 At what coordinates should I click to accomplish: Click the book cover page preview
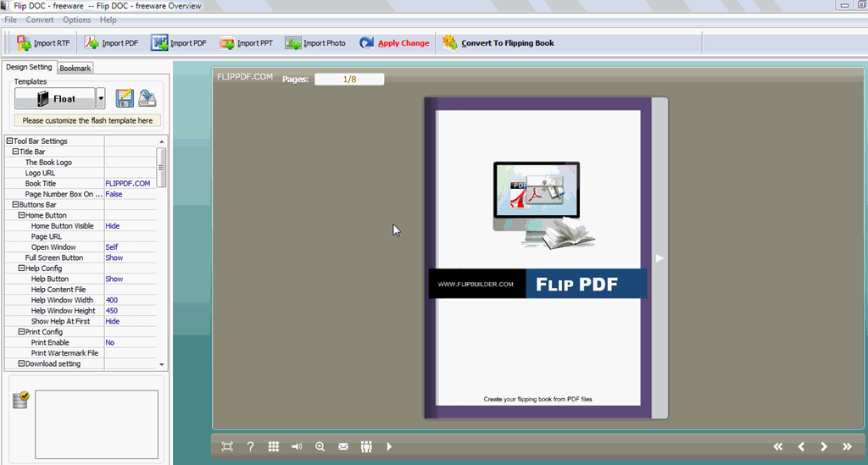pos(538,257)
